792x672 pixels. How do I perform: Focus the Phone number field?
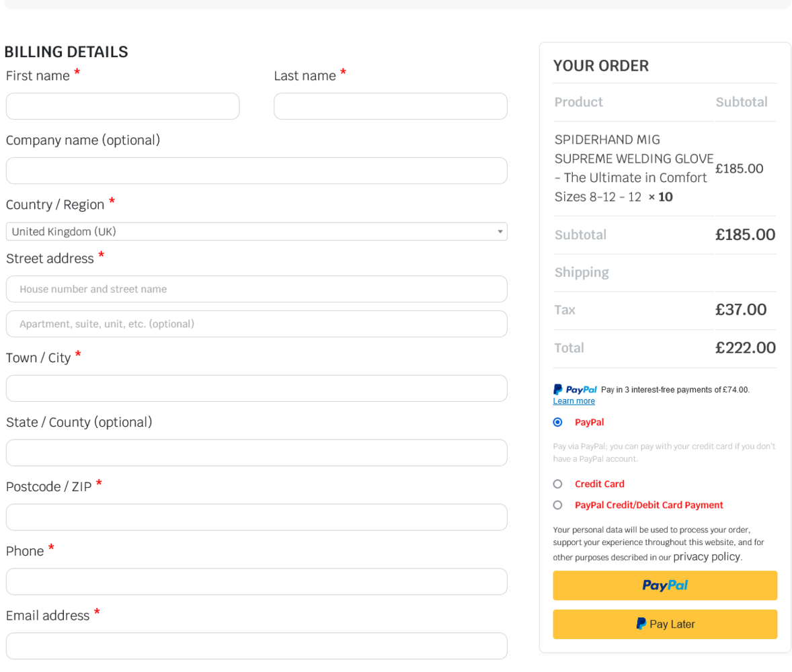tap(256, 582)
